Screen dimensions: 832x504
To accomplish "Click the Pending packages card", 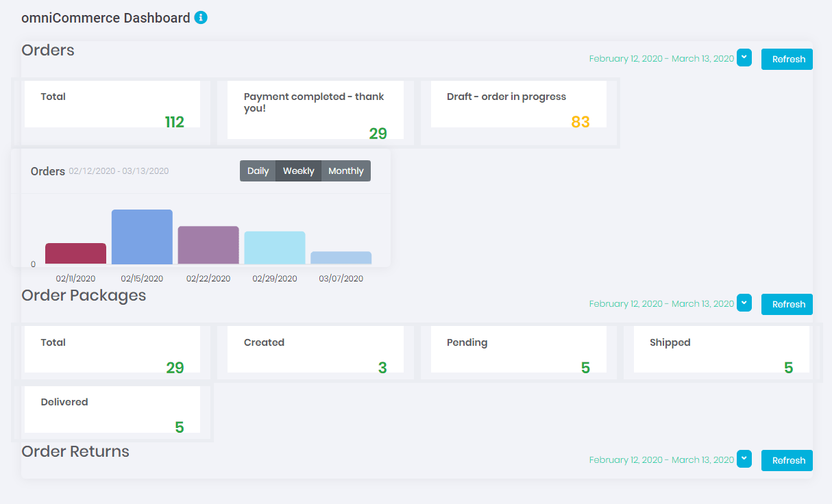I will click(519, 349).
